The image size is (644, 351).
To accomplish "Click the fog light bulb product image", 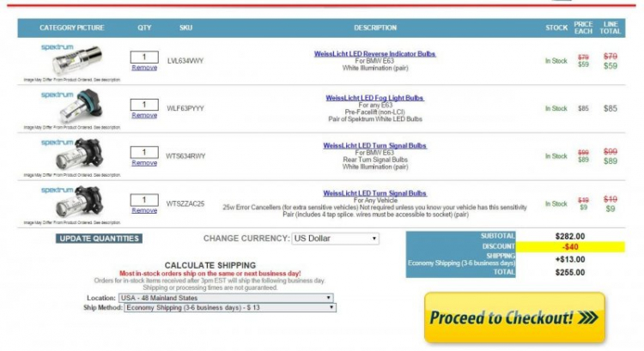I will click(x=72, y=106).
